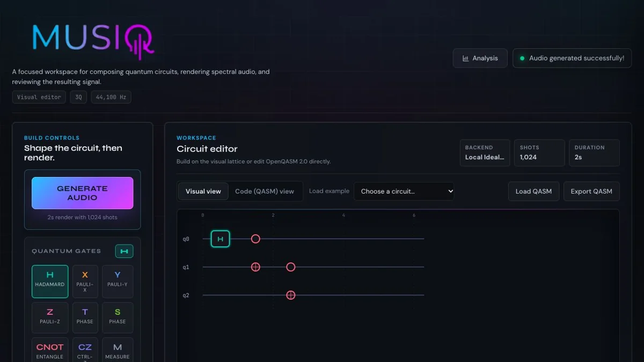Select the Pauli-Z gate
Screen dimensions: 644x362
50,317
